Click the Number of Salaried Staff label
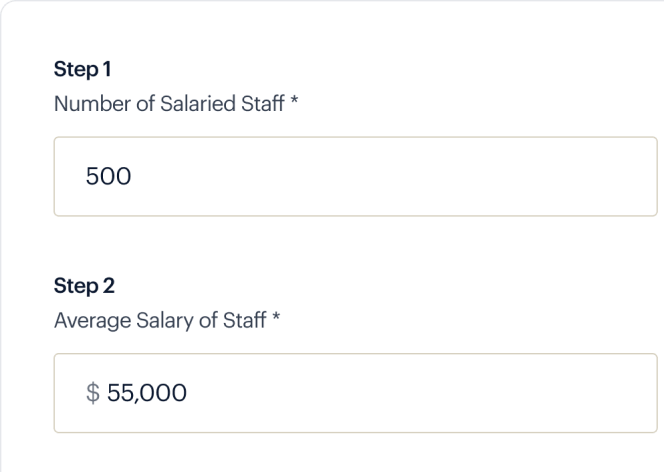Image resolution: width=664 pixels, height=472 pixels. [169, 104]
